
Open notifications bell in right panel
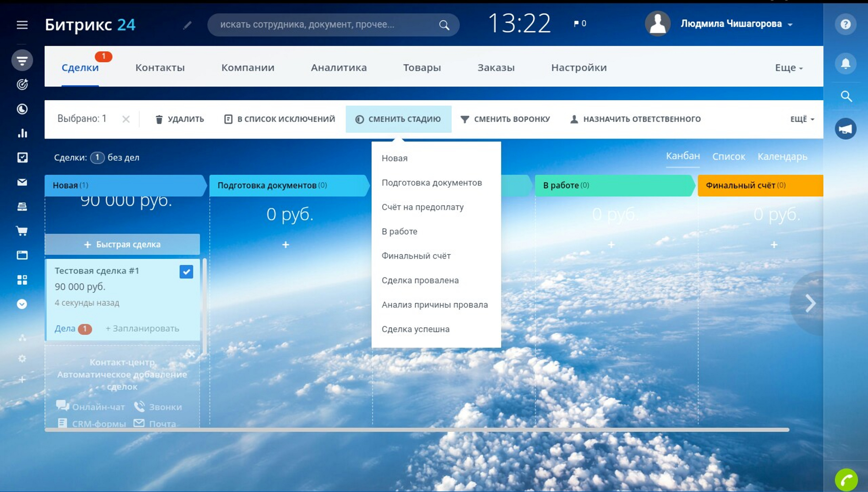click(x=846, y=63)
